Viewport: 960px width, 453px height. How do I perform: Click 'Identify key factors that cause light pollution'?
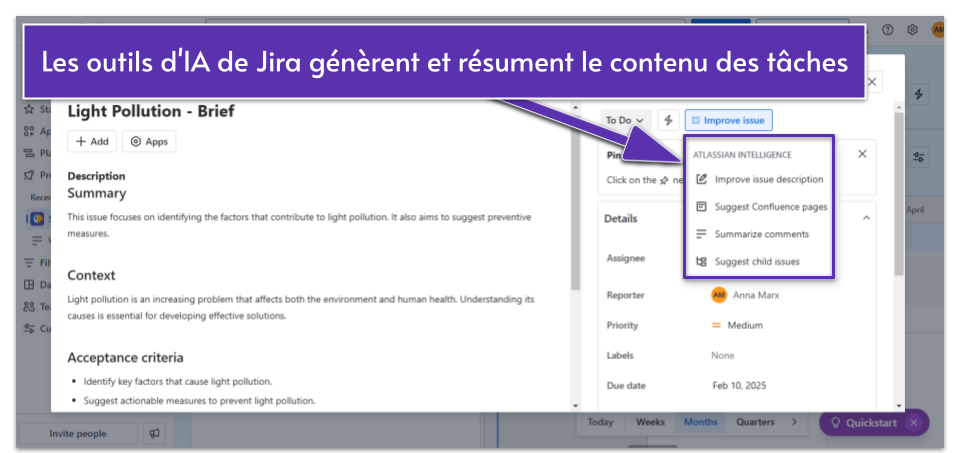click(x=178, y=381)
